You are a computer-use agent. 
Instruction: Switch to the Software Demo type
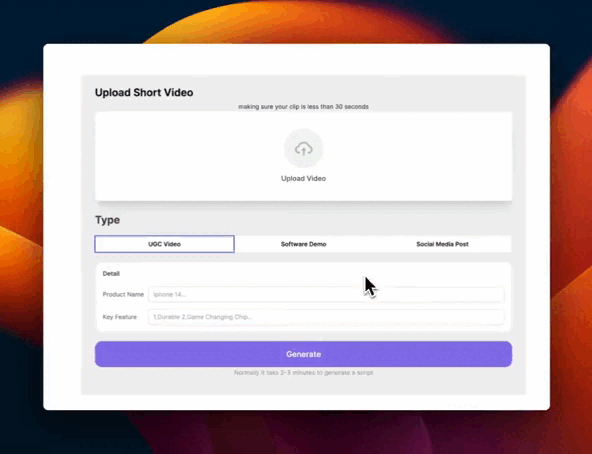[x=304, y=244]
